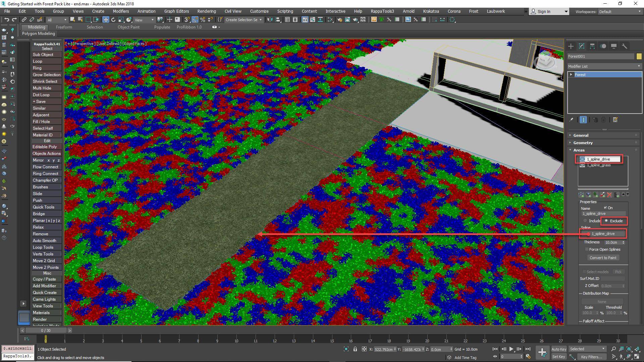
Task: Switch to the Freeform ribbon tab
Action: (x=64, y=27)
